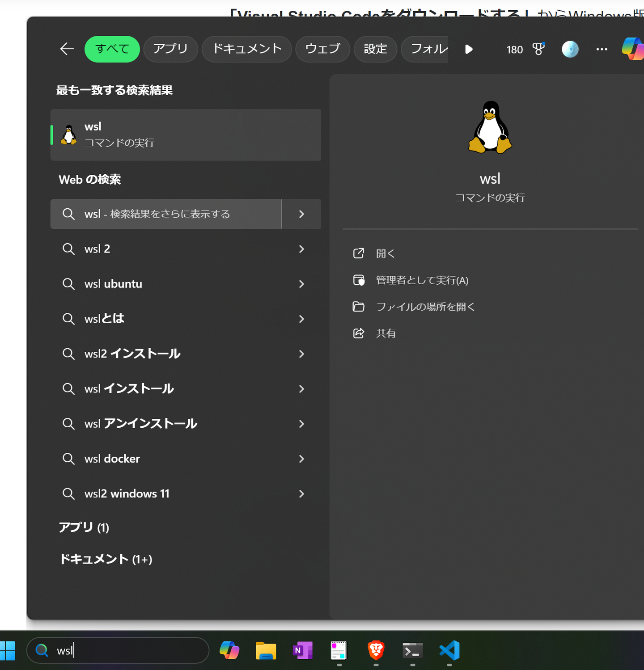Image resolution: width=644 pixels, height=670 pixels.
Task: Select the すべて filter tab
Action: tap(112, 49)
